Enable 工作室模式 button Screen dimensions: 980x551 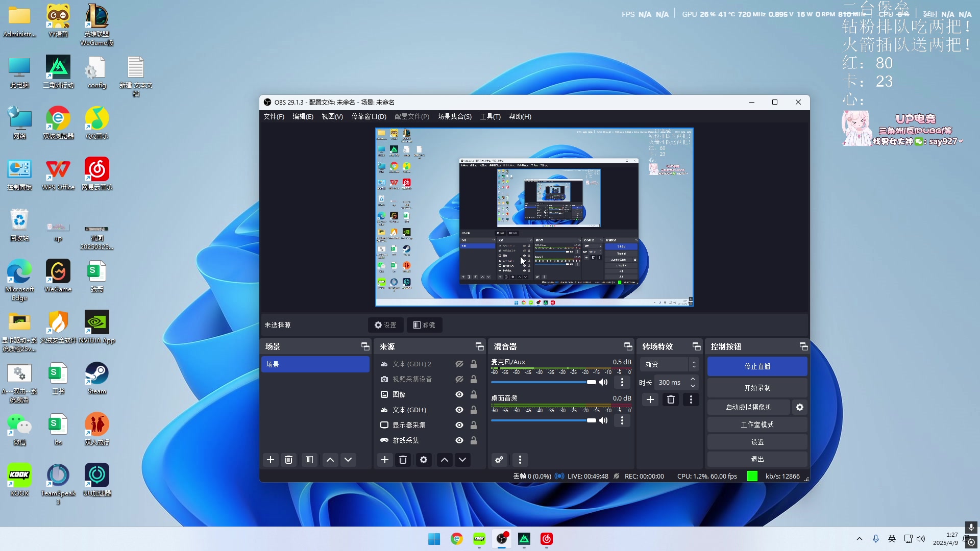(x=757, y=424)
